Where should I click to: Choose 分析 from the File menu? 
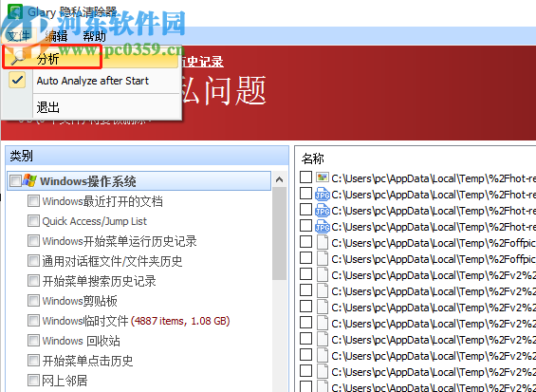90,59
